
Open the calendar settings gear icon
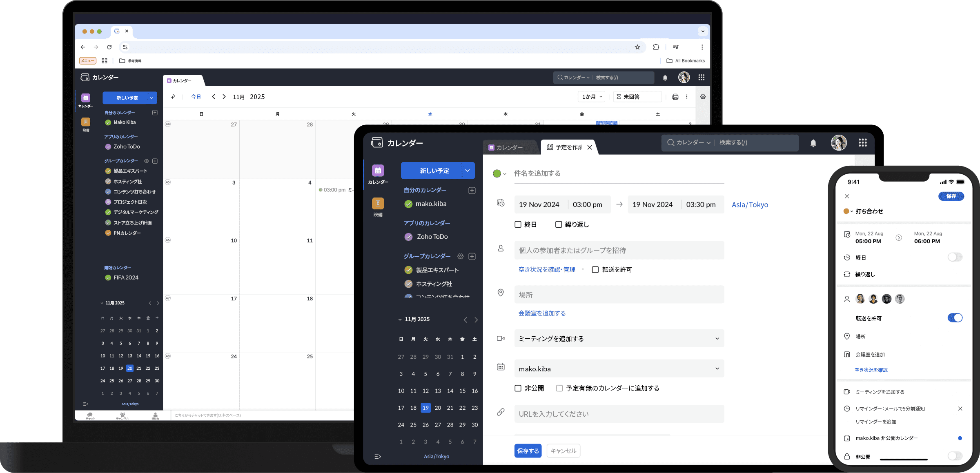[x=702, y=97]
